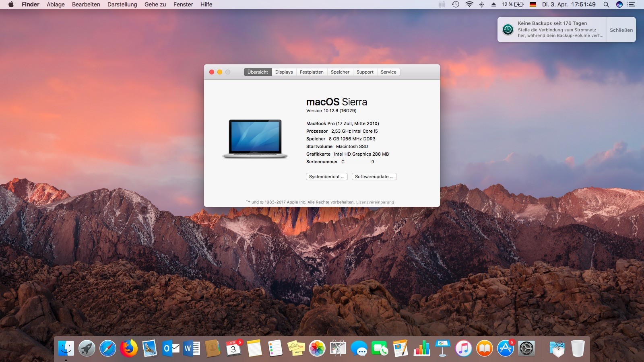Image resolution: width=644 pixels, height=362 pixels.
Task: Open the Lizenzvereinbarung link
Action: pos(375,202)
